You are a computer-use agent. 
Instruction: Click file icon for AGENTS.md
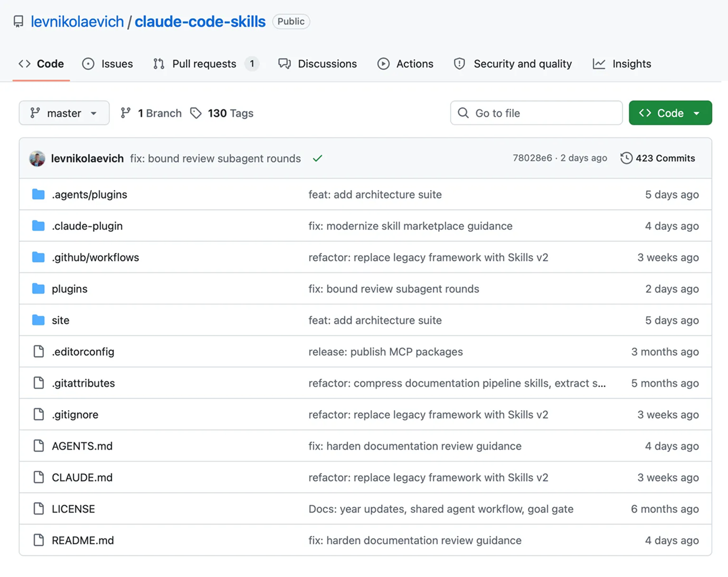coord(39,446)
